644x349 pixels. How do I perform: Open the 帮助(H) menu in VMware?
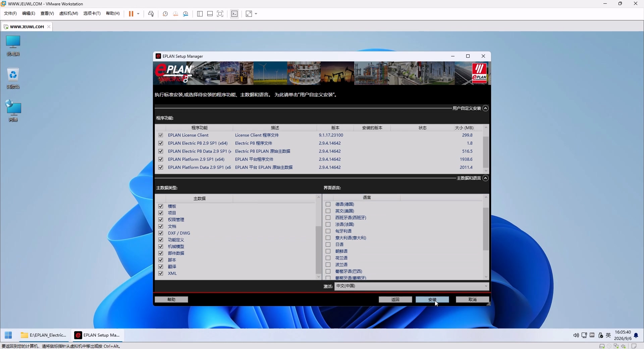(113, 13)
